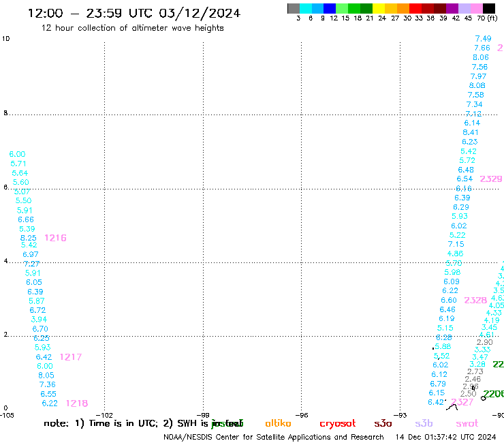Click the -96 longitude axis label
This screenshot has width=504, height=443.
[301, 415]
